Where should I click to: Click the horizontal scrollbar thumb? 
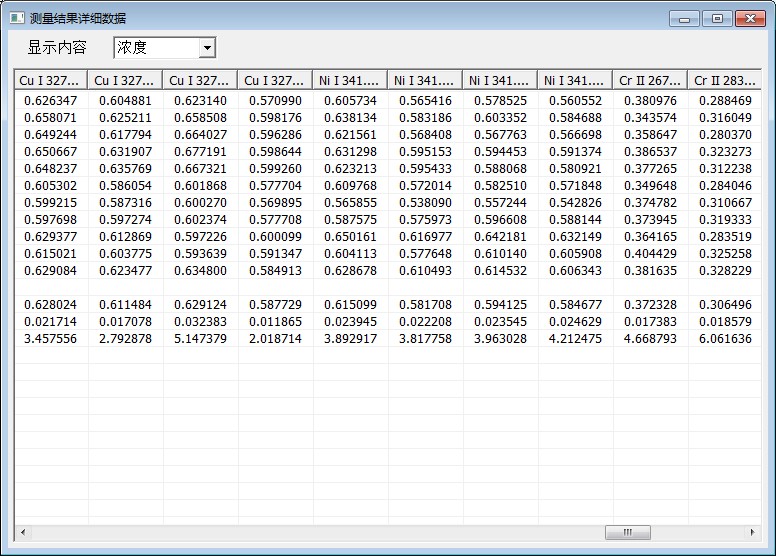[628, 533]
